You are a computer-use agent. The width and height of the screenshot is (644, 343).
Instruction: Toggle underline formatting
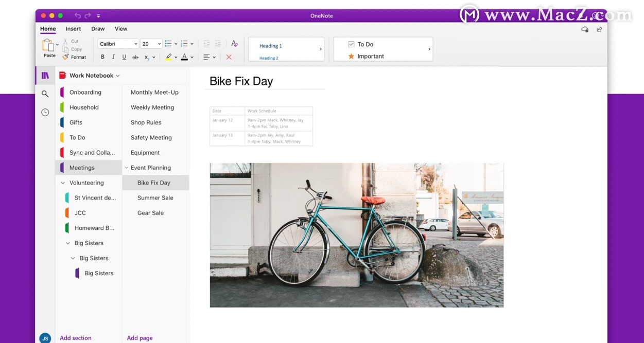(x=124, y=57)
